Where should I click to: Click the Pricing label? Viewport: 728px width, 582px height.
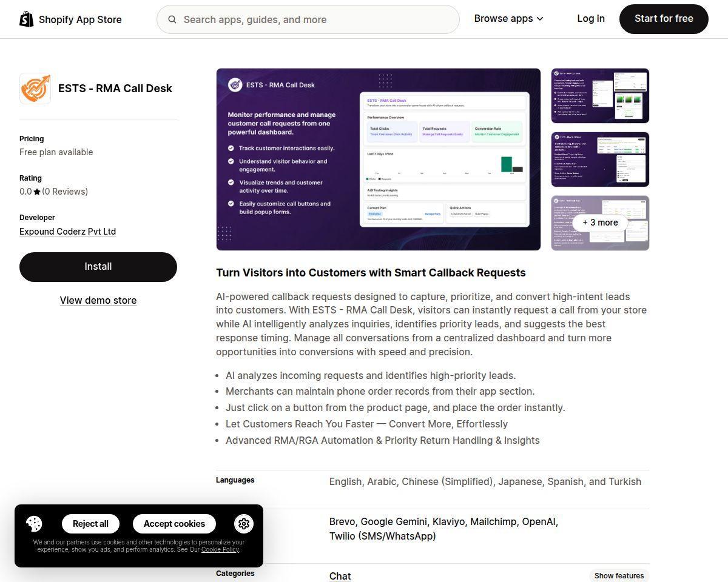(x=32, y=139)
